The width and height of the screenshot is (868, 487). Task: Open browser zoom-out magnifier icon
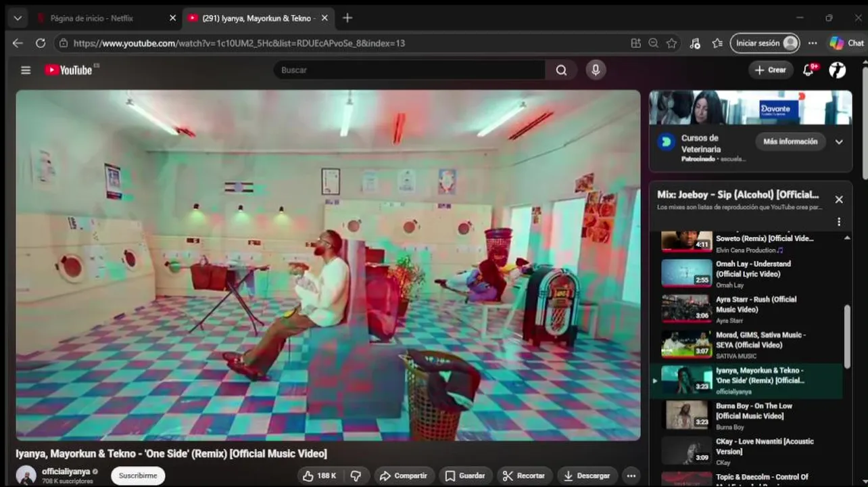[x=653, y=43]
